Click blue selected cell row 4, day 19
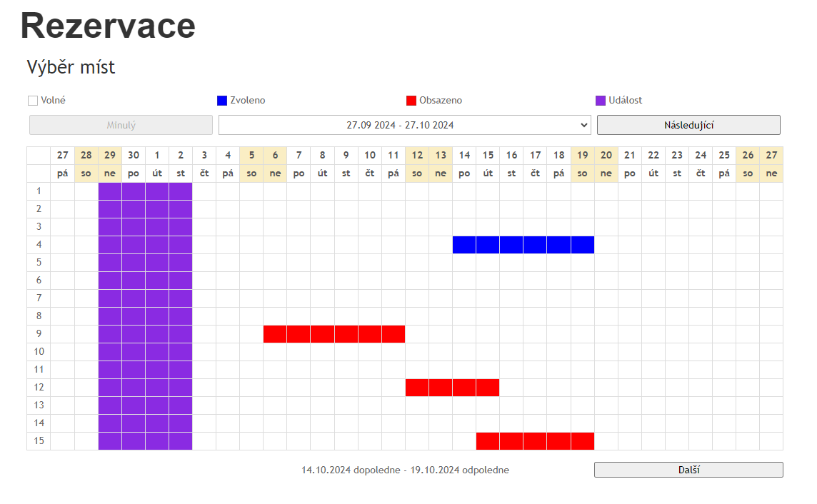The width and height of the screenshot is (817, 504). pos(583,245)
